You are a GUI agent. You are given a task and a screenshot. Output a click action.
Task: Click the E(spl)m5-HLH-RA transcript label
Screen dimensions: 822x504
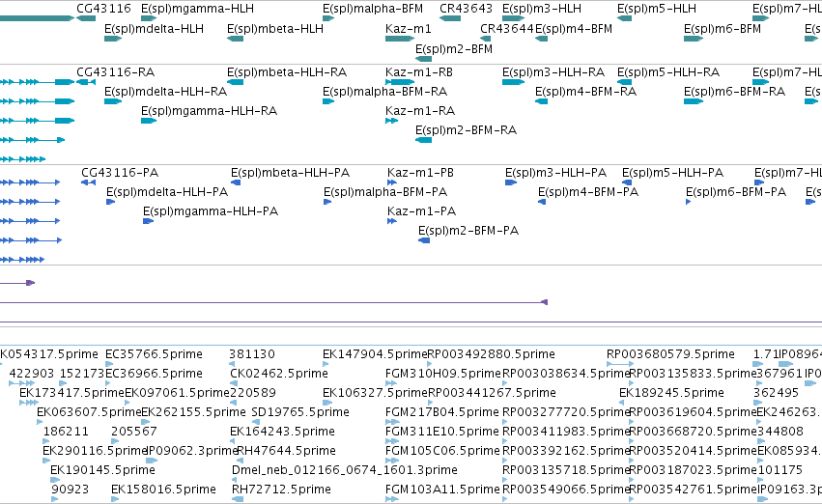(x=668, y=72)
